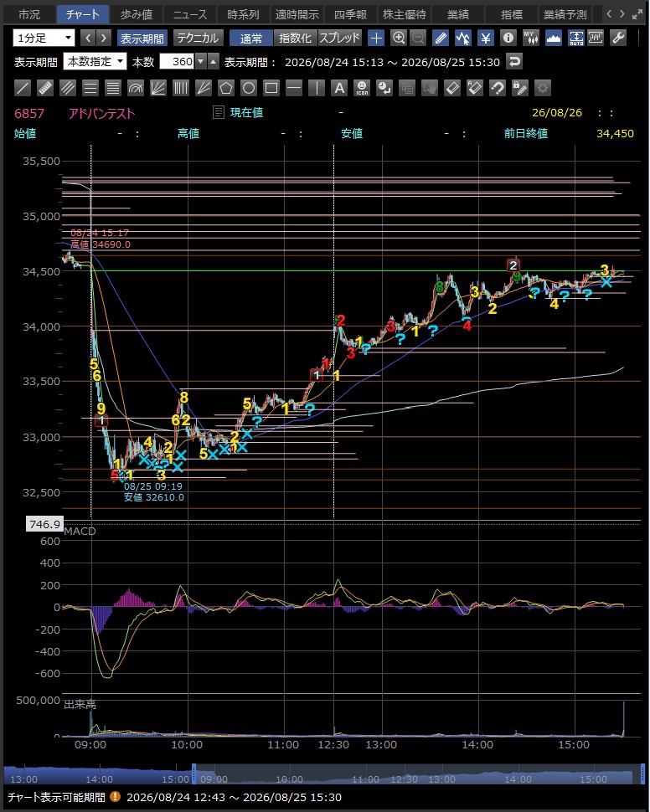Select the Fibonacci arc tool
The width and height of the screenshot is (650, 812).
(x=136, y=88)
